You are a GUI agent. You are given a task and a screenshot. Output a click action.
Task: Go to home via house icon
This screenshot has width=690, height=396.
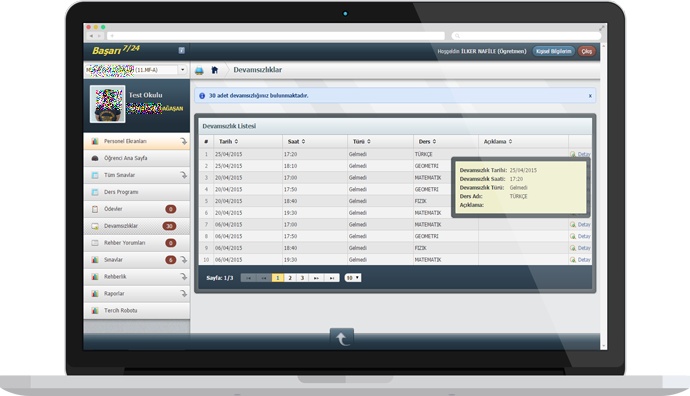coord(215,70)
